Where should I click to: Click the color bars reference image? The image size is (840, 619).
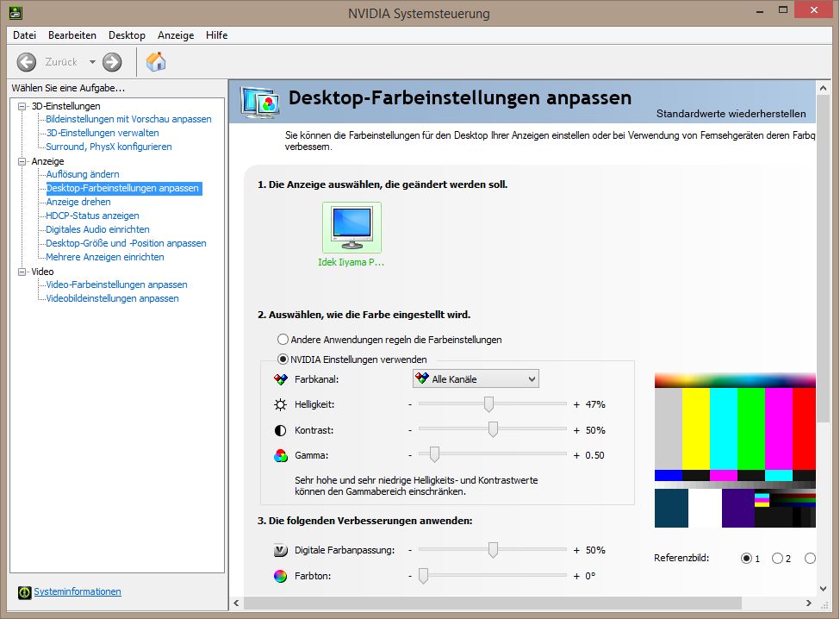pos(735,450)
